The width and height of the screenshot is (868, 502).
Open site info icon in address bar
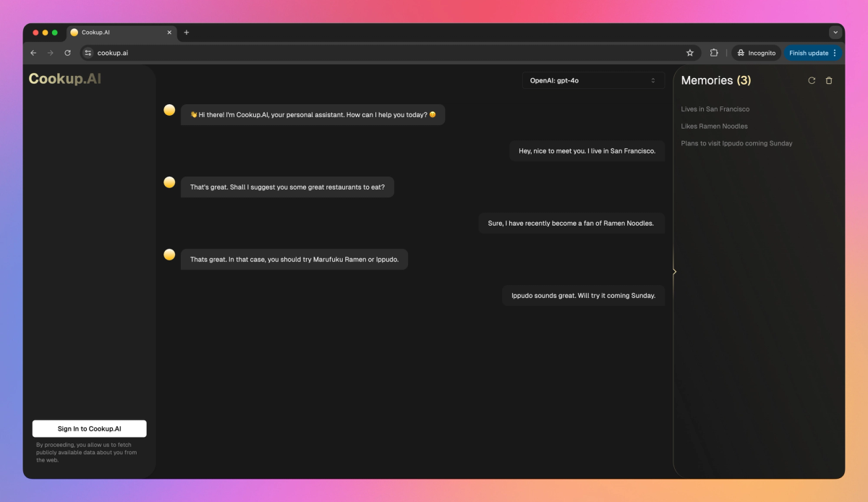pyautogui.click(x=87, y=53)
